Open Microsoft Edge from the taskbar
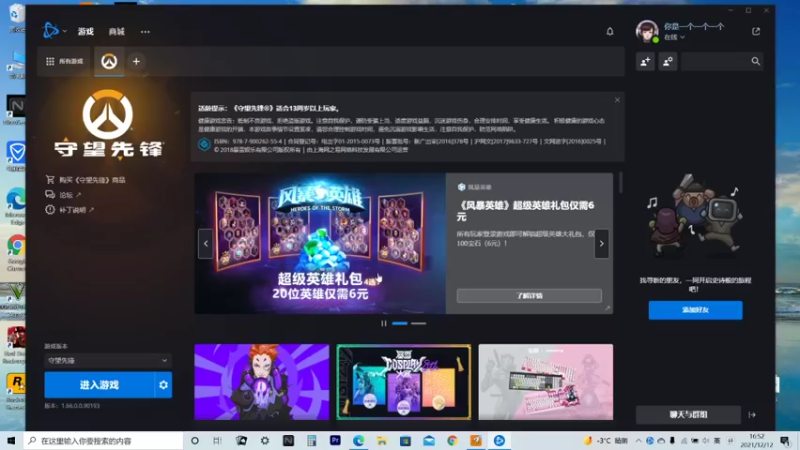800x450 pixels. point(359,441)
